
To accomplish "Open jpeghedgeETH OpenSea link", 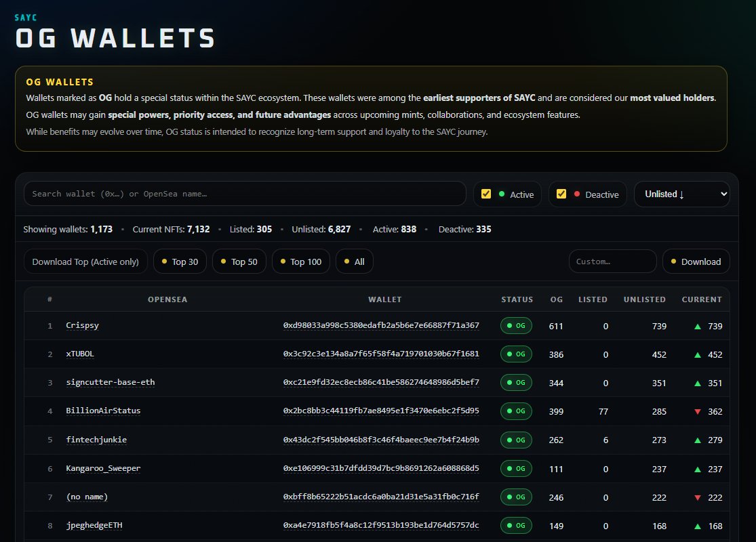I will 94,525.
